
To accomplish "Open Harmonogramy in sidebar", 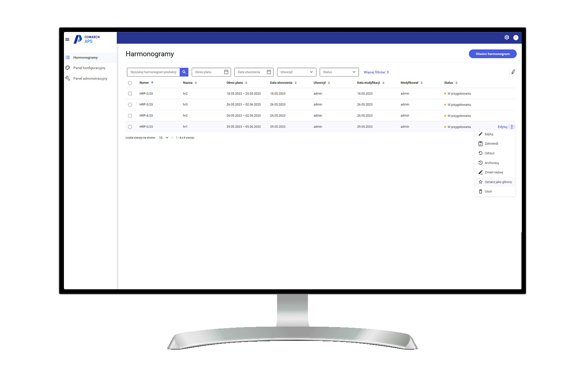I will tap(90, 57).
